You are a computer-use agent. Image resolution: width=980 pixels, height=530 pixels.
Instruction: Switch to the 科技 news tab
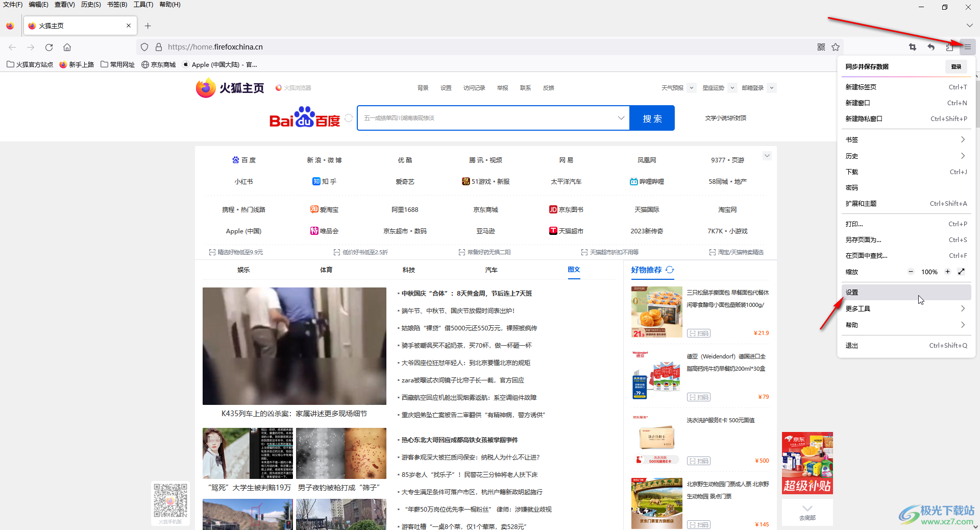(409, 270)
